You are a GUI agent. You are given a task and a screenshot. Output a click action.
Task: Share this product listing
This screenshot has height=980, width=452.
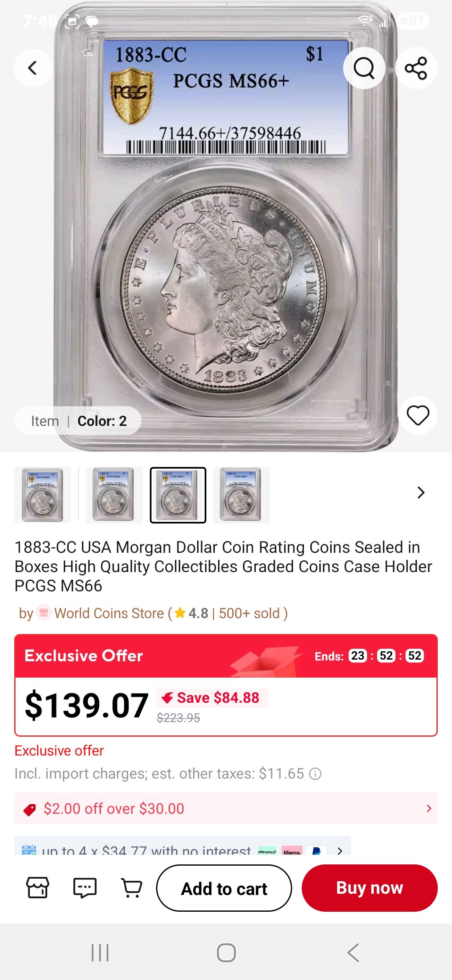coord(416,68)
